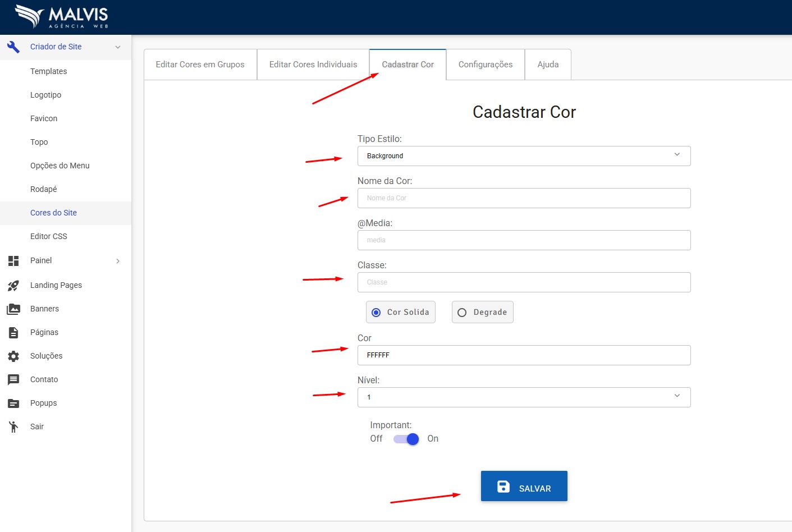The width and height of the screenshot is (792, 532).
Task: Click the Banners image icon
Action: (x=13, y=309)
